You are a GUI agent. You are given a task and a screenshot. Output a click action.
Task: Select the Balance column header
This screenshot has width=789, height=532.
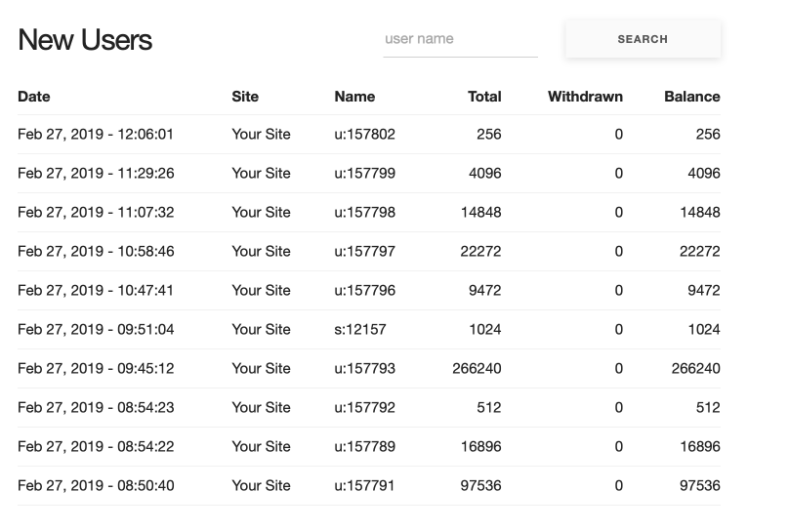(692, 97)
